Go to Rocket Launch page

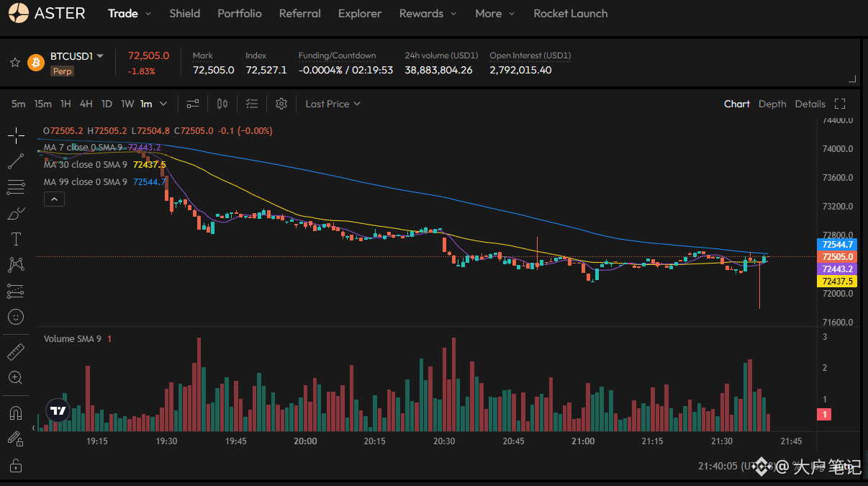(570, 14)
